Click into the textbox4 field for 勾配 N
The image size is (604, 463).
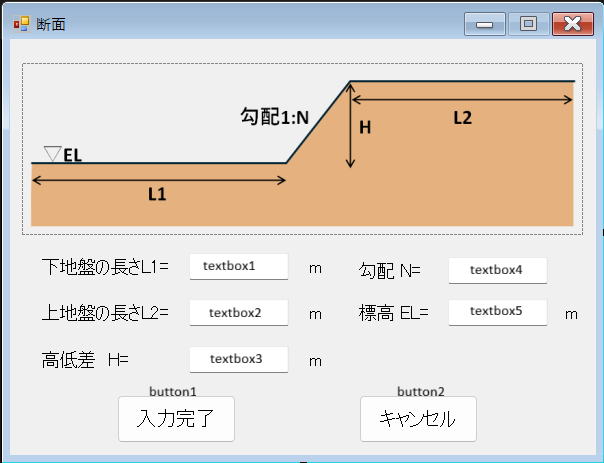[497, 269]
